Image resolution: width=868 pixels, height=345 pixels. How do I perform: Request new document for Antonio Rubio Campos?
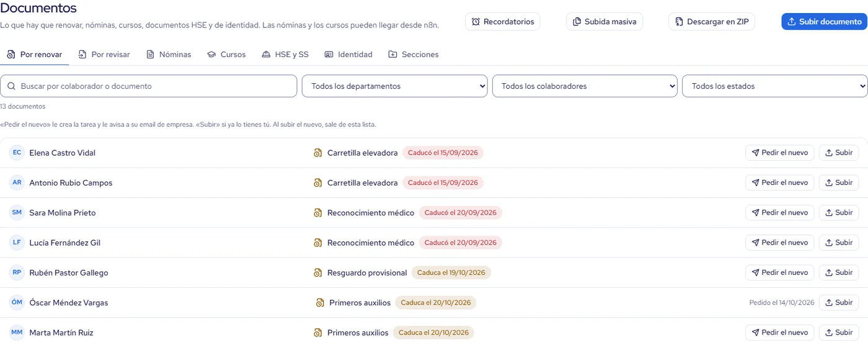pos(780,182)
